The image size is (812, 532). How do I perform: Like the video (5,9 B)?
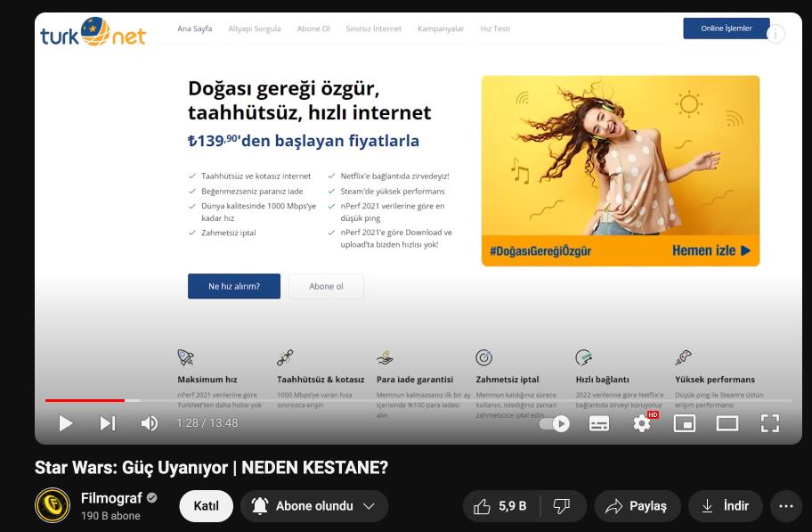point(500,506)
